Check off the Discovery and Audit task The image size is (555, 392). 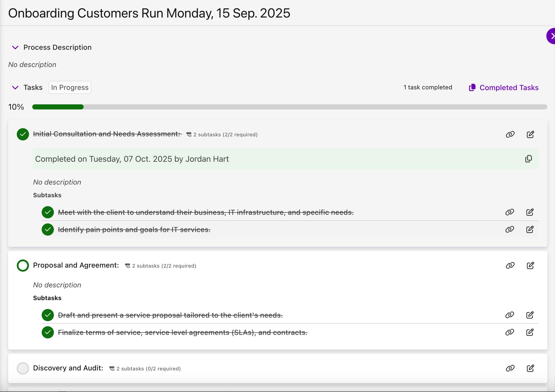(x=23, y=368)
